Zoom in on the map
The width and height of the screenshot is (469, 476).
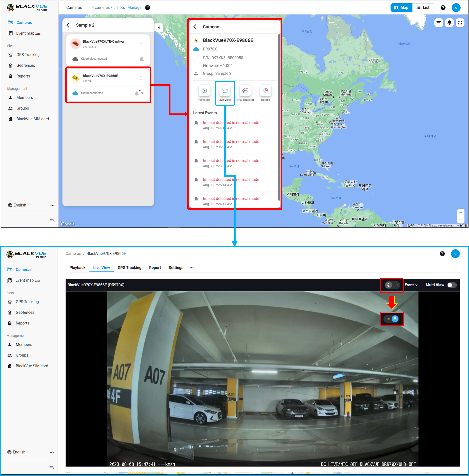coord(461,213)
